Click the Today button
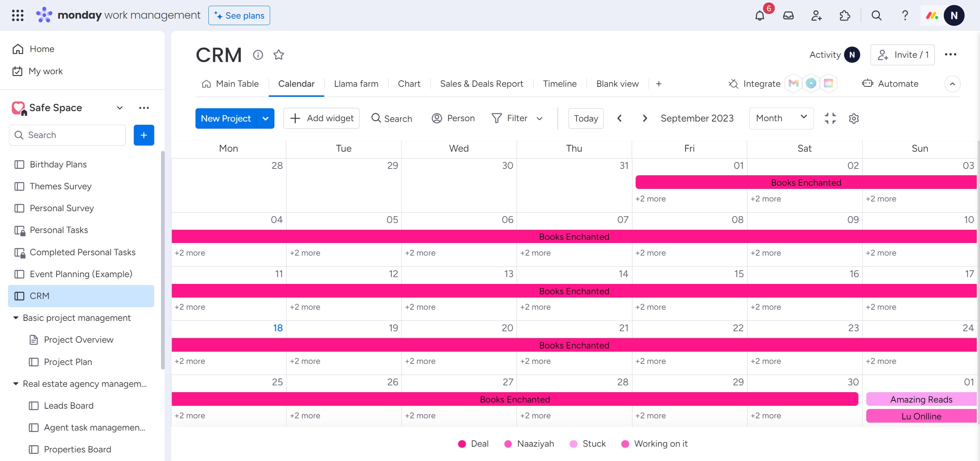 click(x=585, y=119)
